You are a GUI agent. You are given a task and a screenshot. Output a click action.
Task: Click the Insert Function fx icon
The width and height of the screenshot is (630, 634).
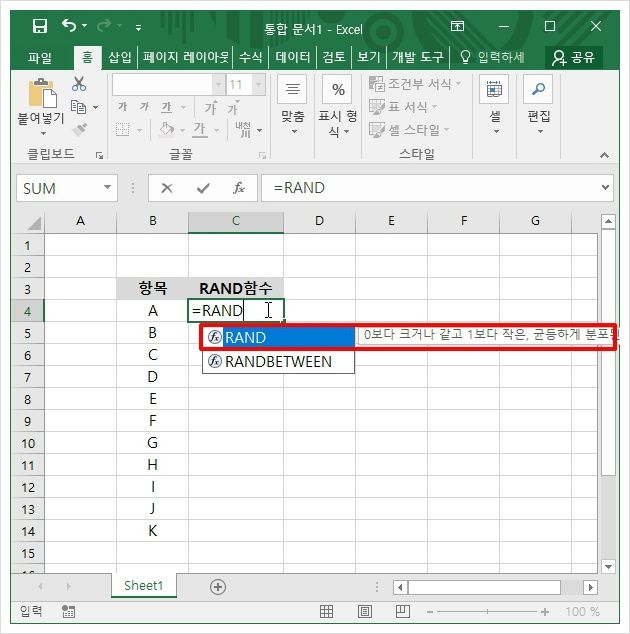239,188
